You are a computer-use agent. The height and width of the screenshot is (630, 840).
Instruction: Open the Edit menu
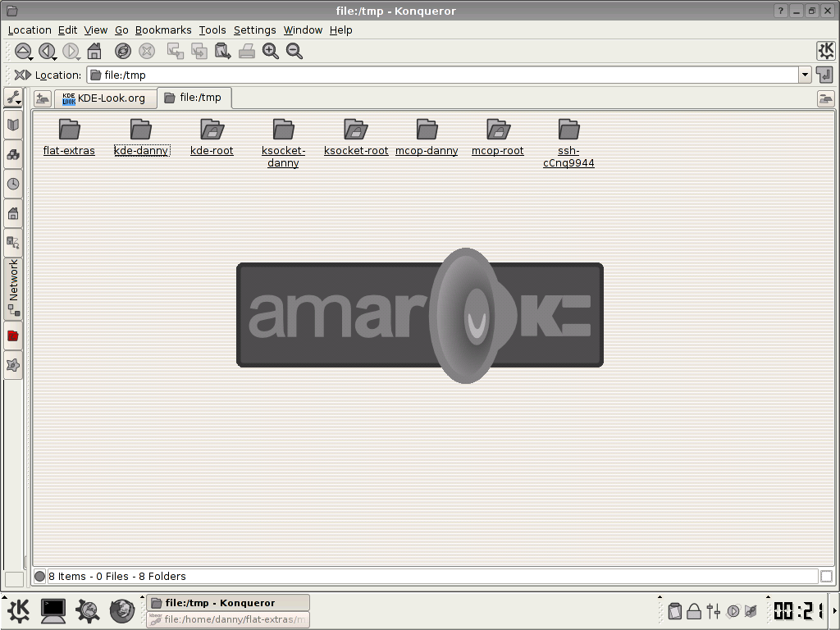click(x=67, y=30)
